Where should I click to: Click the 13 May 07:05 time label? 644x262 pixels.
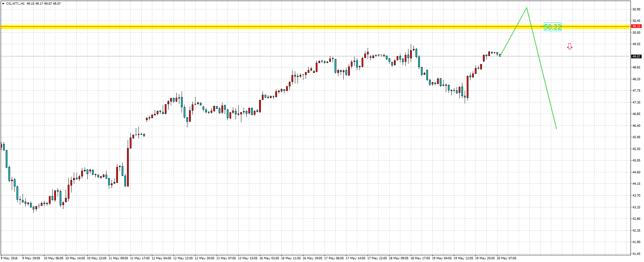[226, 258]
